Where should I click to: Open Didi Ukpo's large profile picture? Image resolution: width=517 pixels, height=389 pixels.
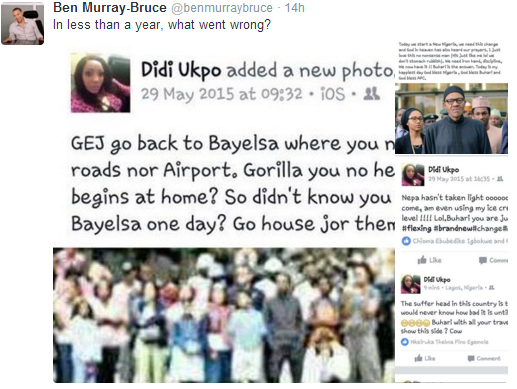(100, 83)
